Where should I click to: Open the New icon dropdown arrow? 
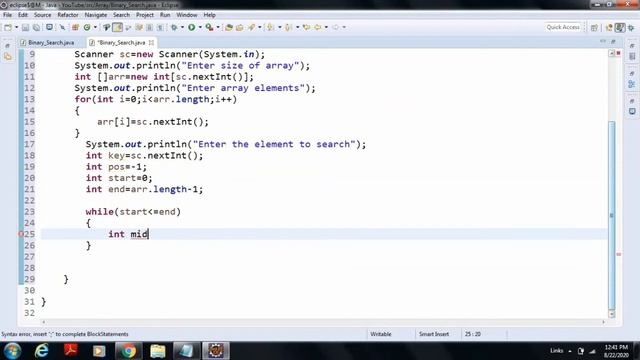pos(16,27)
